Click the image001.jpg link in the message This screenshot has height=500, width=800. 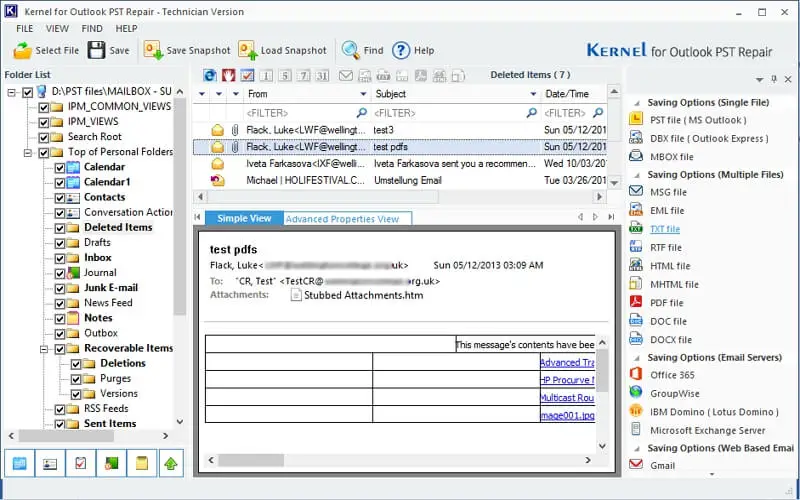click(x=567, y=415)
